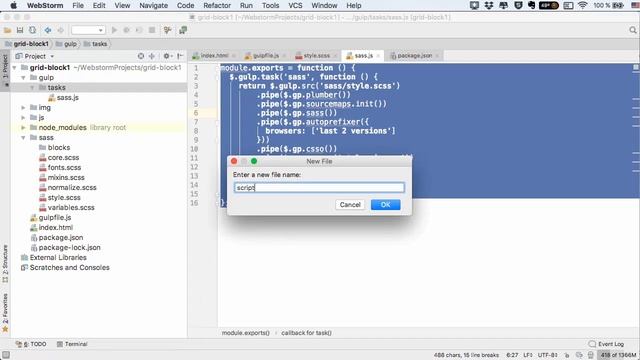Click the UTF-8 encoding status entry
Image resolution: width=640 pixels, height=360 pixels.
[x=547, y=355]
